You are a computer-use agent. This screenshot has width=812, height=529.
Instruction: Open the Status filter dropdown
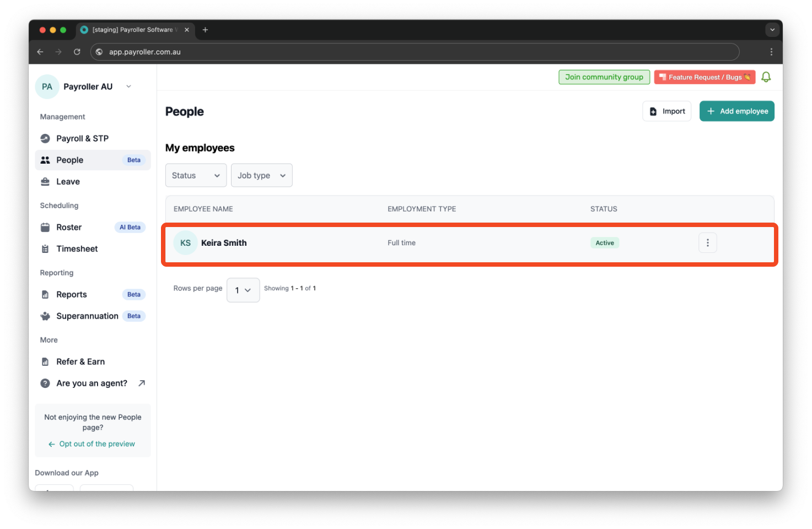(x=196, y=175)
